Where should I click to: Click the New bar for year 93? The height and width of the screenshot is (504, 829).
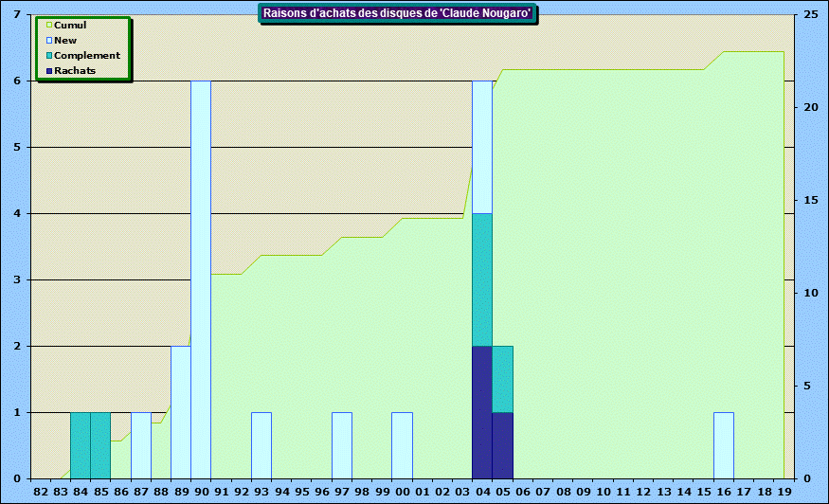pyautogui.click(x=261, y=445)
